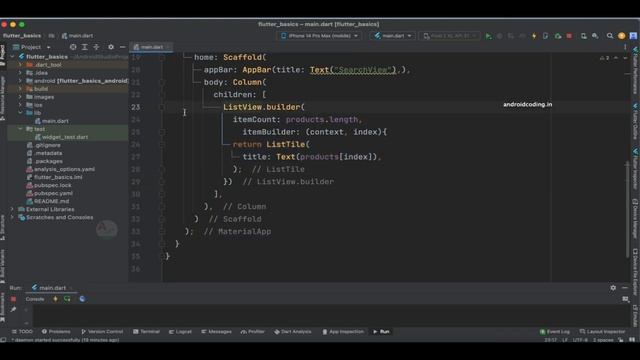Stop process with red square in Run panel
The width and height of the screenshot is (640, 360).
coord(13,299)
